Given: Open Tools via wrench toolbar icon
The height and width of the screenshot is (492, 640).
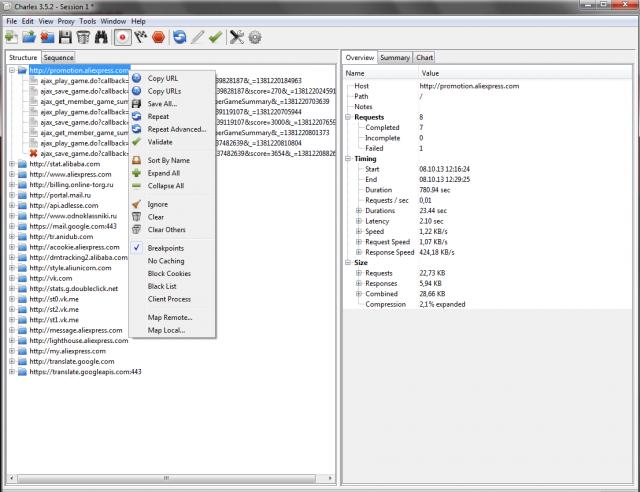Looking at the screenshot, I should pyautogui.click(x=236, y=38).
